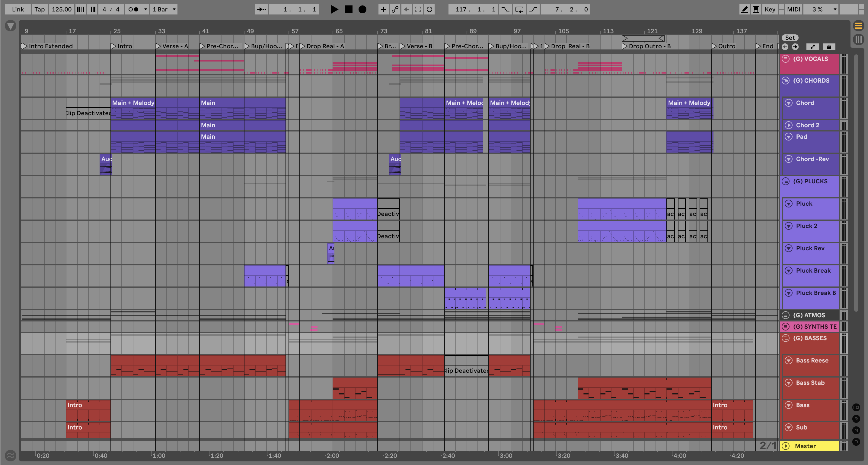
Task: Toggle the metronome button
Action: [x=133, y=9]
